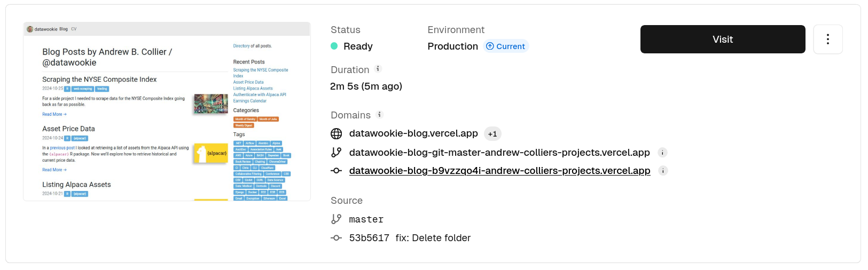Open the blog deployment preview thumbnail

tap(167, 112)
